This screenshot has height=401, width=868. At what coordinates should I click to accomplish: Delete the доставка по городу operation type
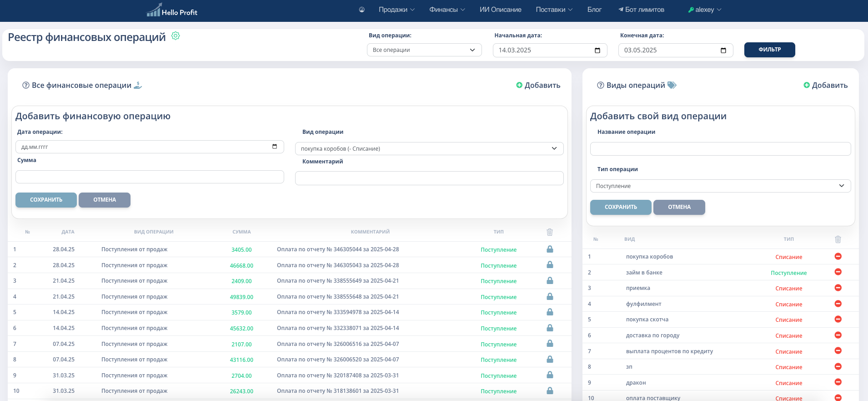[x=838, y=335]
